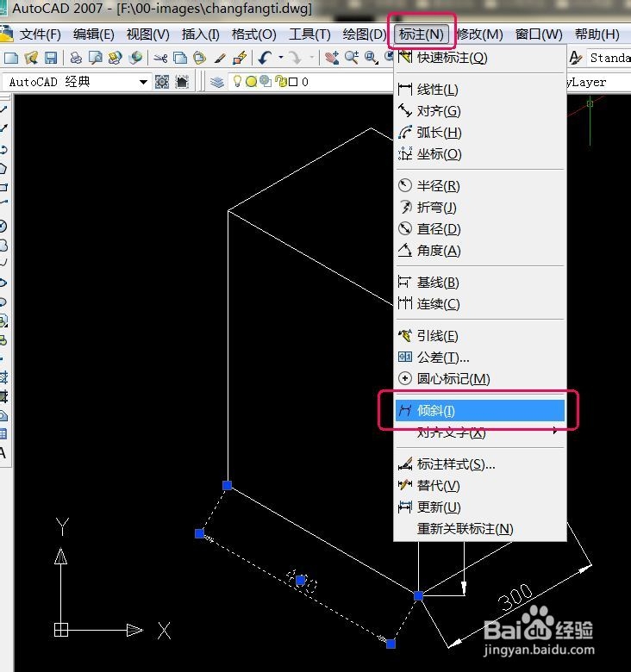Click the layer 0 color swatch square

tap(293, 82)
